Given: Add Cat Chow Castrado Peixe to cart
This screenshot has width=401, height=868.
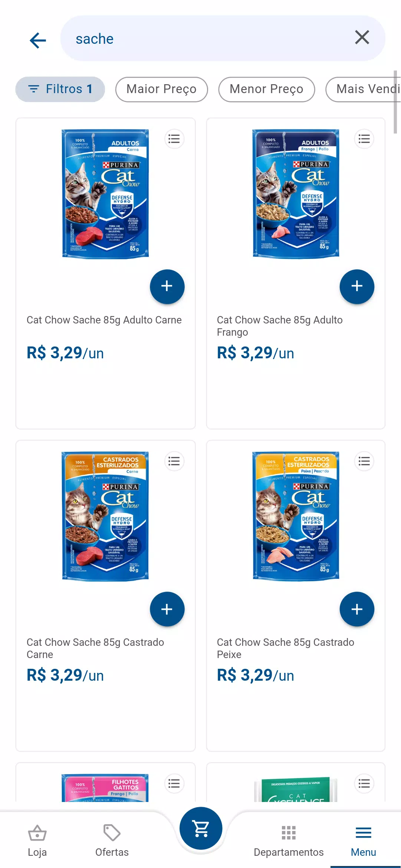Looking at the screenshot, I should [x=357, y=609].
